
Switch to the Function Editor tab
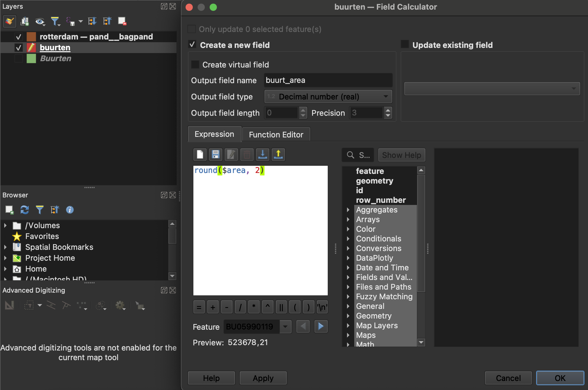point(276,134)
